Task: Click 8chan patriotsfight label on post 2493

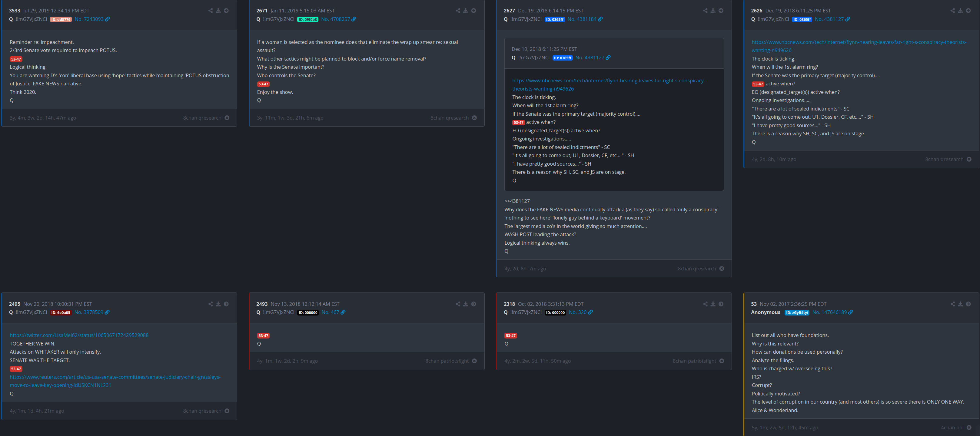Action: [x=447, y=361]
